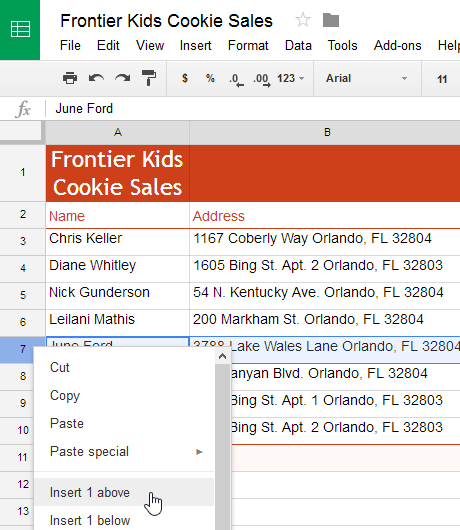Viewport: 460px width, 530px height.
Task: Format as currency with dollar icon
Action: (x=185, y=78)
